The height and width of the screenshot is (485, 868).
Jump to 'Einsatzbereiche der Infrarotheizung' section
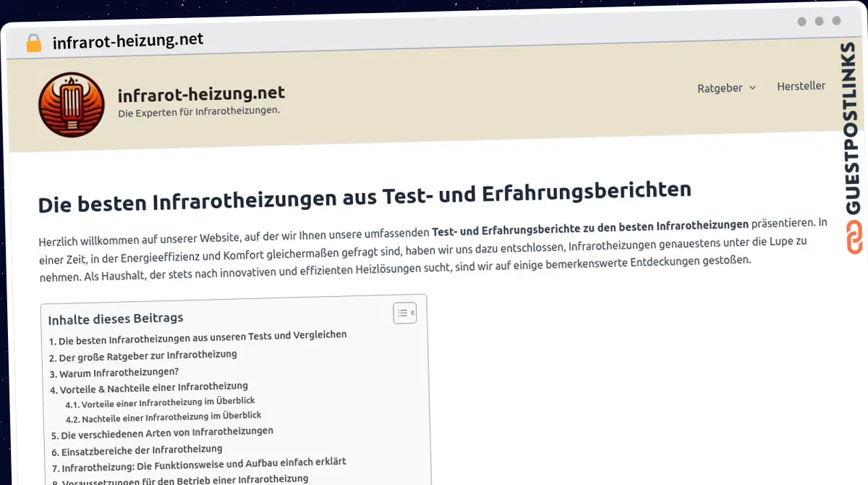coord(137,450)
